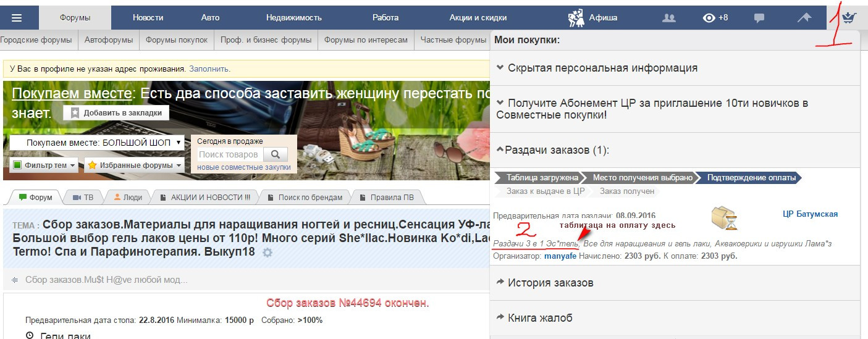Image resolution: width=868 pixels, height=339 pixels.
Task: Click the Афиша dancers icon
Action: [576, 18]
